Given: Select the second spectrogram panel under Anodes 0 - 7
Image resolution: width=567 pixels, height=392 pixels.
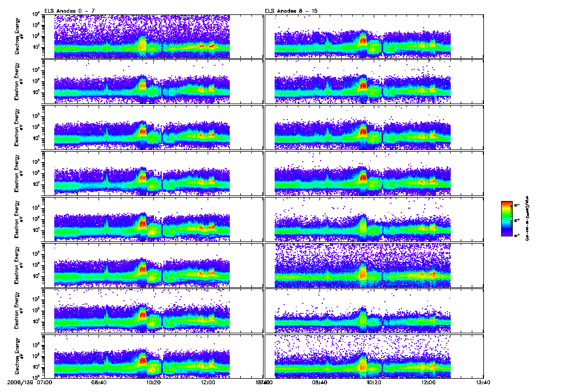Looking at the screenshot, I should point(153,82).
